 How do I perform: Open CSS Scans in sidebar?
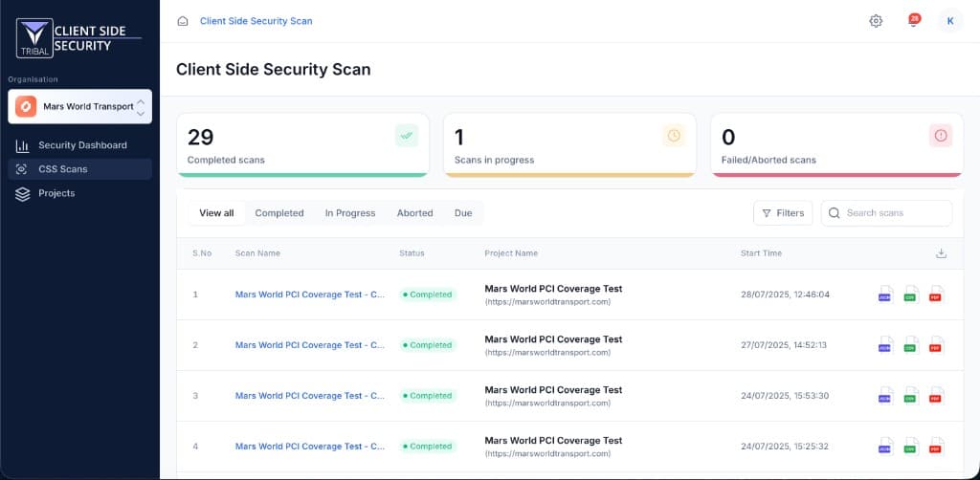80,169
